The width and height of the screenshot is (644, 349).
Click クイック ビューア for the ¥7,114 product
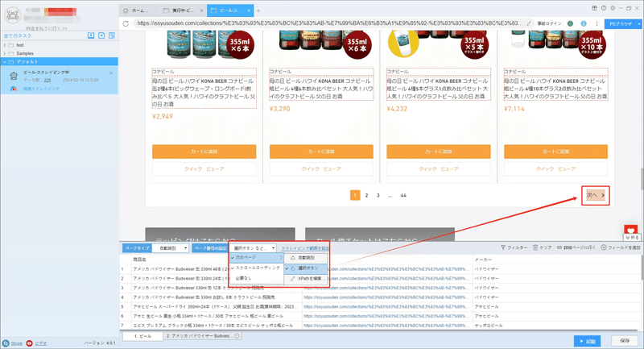555,169
